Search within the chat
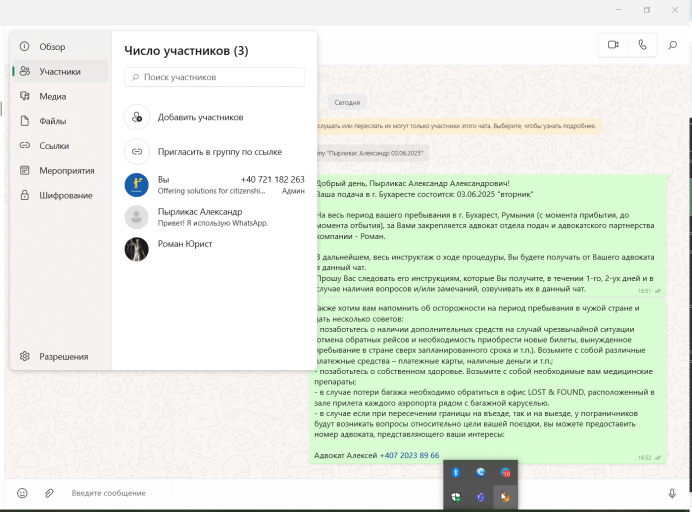This screenshot has width=692, height=512. 673,45
